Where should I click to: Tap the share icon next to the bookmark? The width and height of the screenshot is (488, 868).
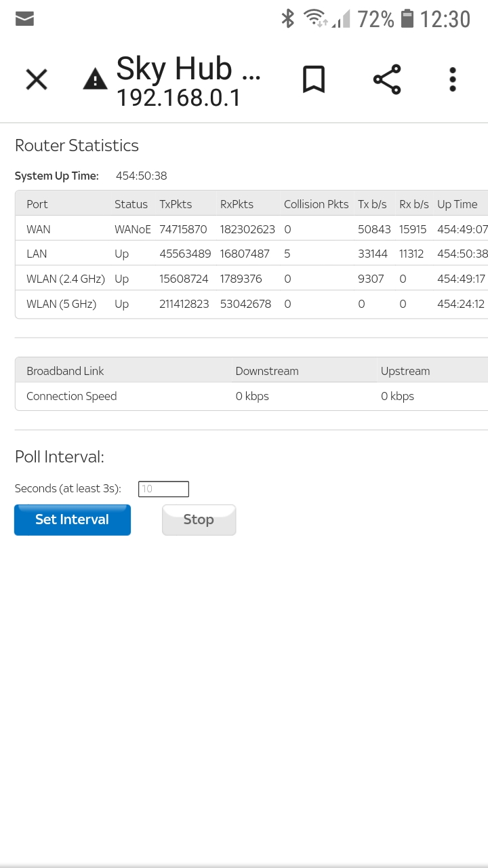tap(387, 79)
